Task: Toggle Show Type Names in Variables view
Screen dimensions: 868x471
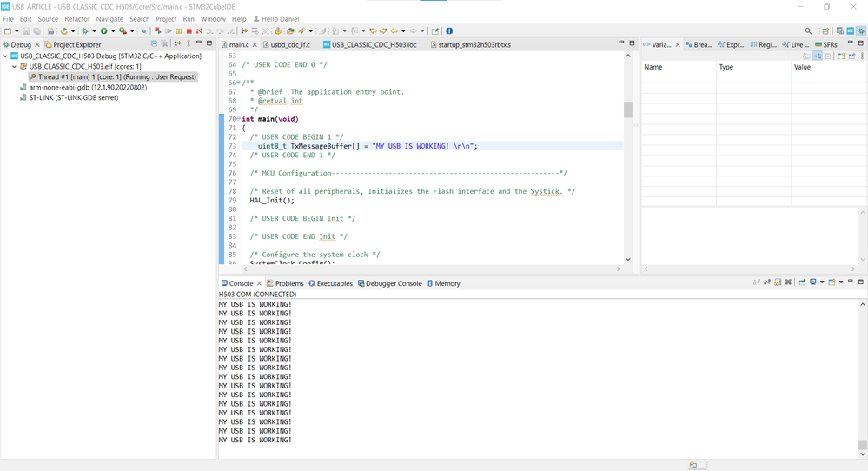Action: 807,56
